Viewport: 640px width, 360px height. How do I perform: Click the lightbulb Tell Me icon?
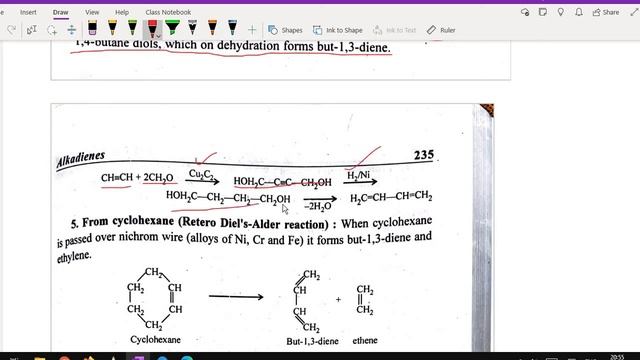pyautogui.click(x=561, y=12)
